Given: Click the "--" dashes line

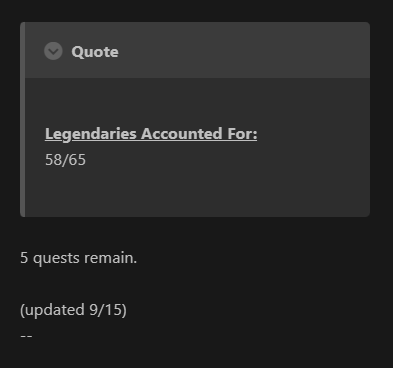Looking at the screenshot, I should tap(26, 336).
